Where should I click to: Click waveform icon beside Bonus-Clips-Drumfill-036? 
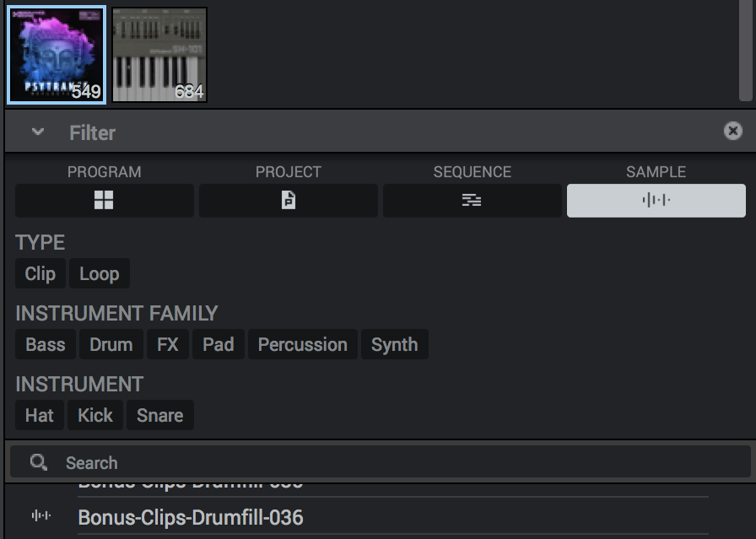coord(40,516)
